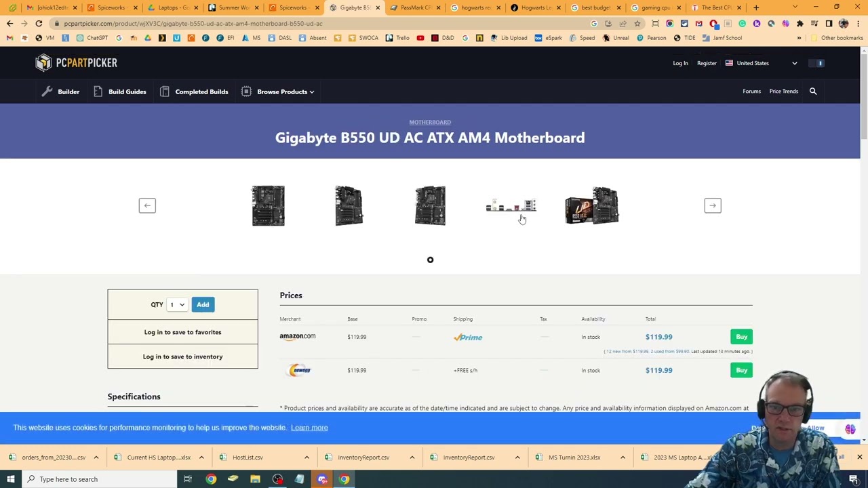Open the QTY quantity dropdown

coord(178,304)
